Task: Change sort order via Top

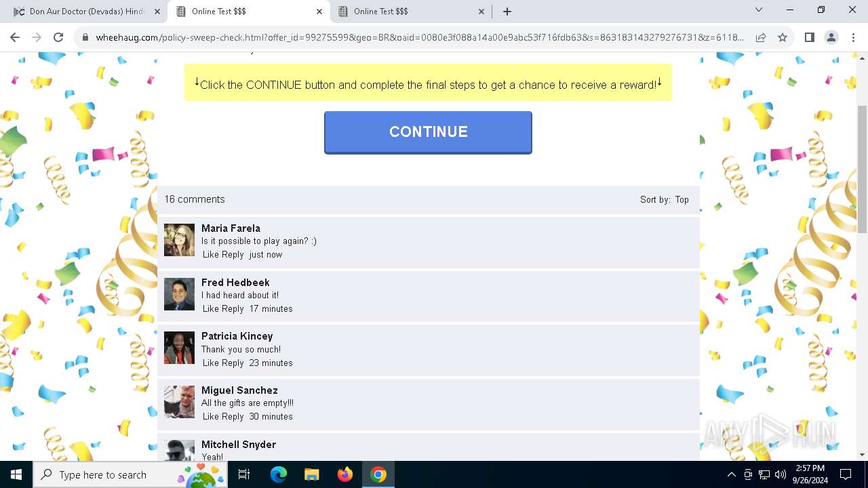Action: 682,199
